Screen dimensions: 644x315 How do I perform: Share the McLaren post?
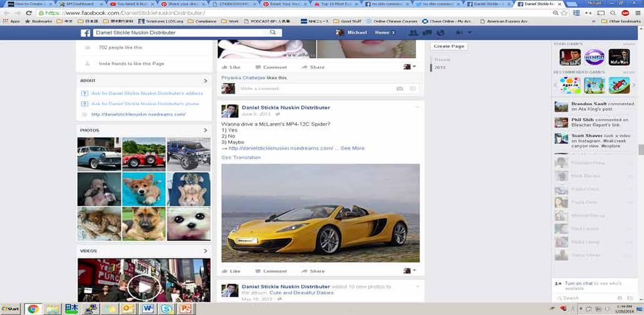(313, 271)
